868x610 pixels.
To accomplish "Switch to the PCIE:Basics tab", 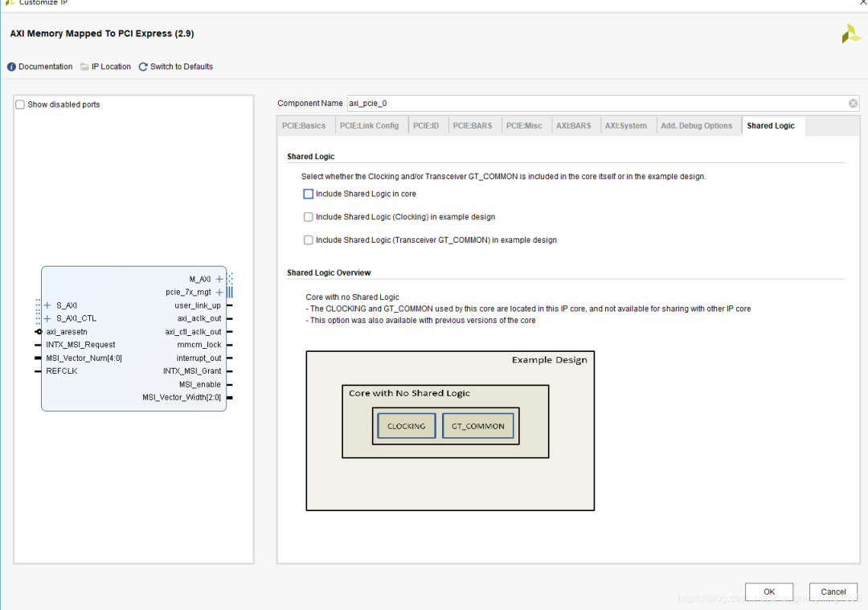I will tap(304, 126).
